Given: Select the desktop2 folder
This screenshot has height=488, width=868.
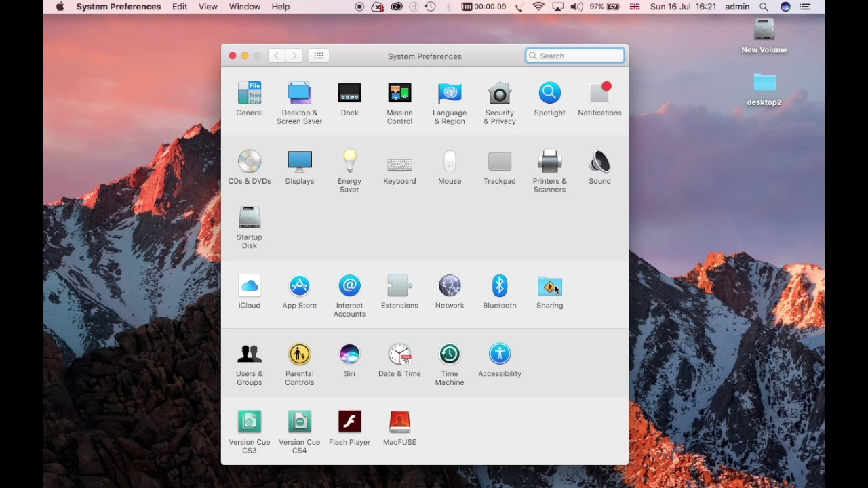Looking at the screenshot, I should 764,89.
